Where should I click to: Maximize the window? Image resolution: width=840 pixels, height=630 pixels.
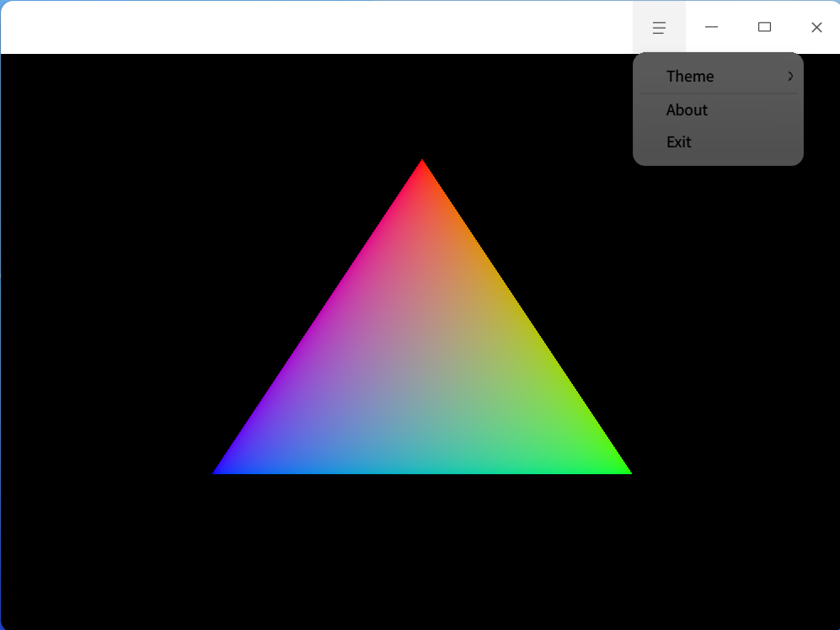click(764, 27)
